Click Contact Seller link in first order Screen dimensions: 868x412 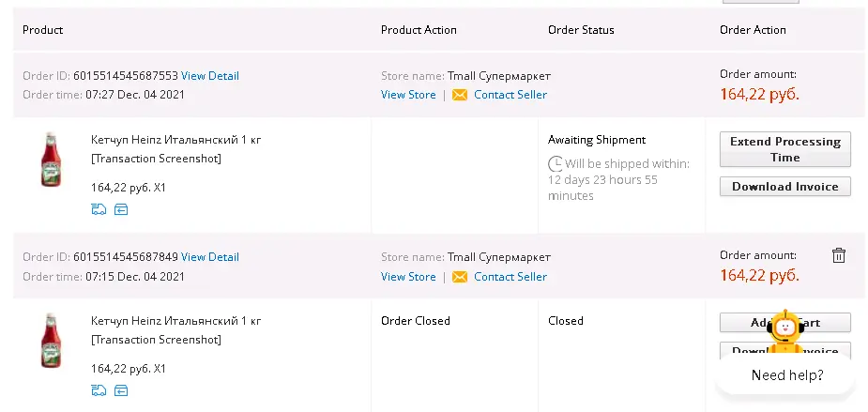510,95
